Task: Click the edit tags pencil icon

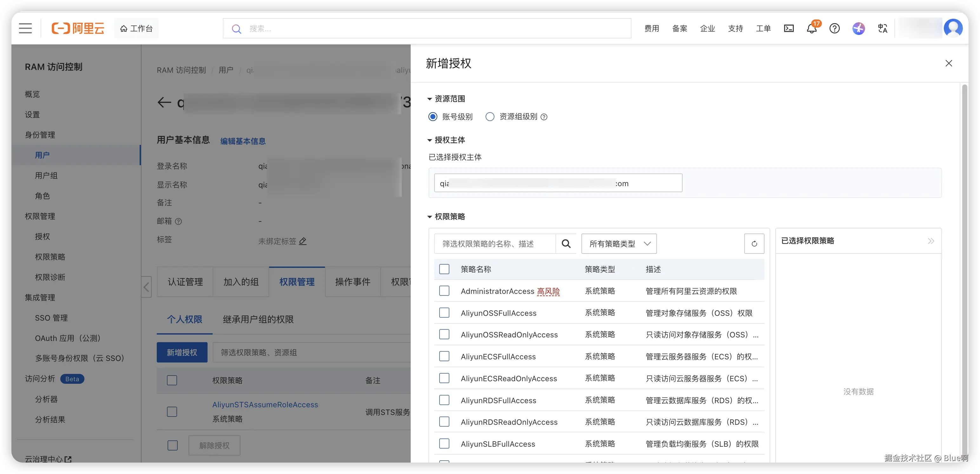Action: [x=303, y=241]
